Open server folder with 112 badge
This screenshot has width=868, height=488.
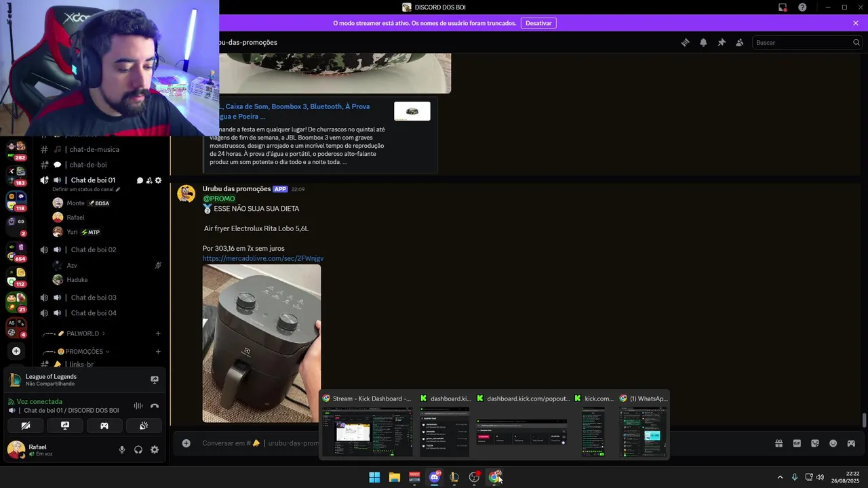[16, 276]
